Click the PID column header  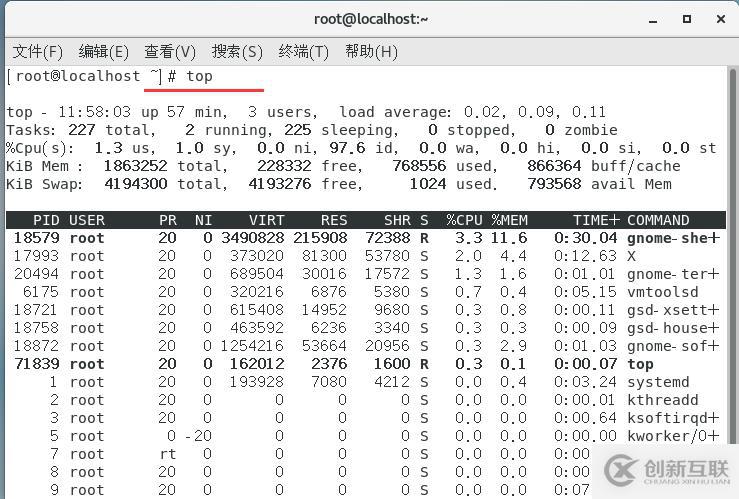pos(46,220)
